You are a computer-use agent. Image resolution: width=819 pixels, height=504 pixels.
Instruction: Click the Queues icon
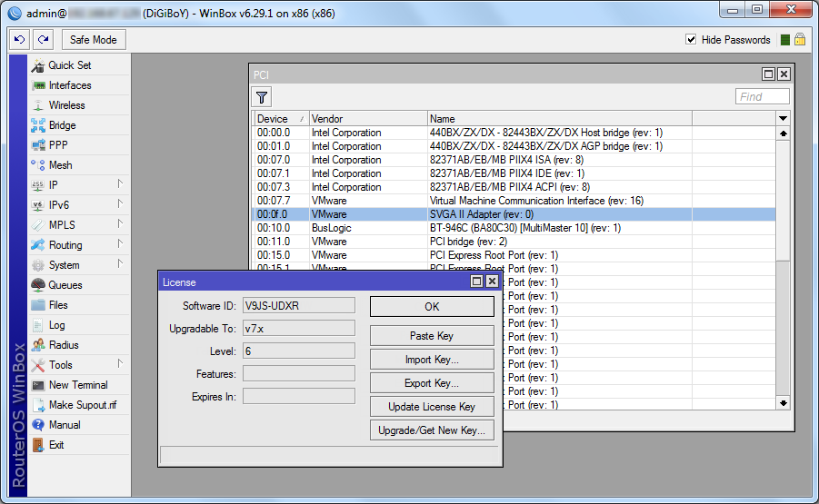(x=38, y=285)
